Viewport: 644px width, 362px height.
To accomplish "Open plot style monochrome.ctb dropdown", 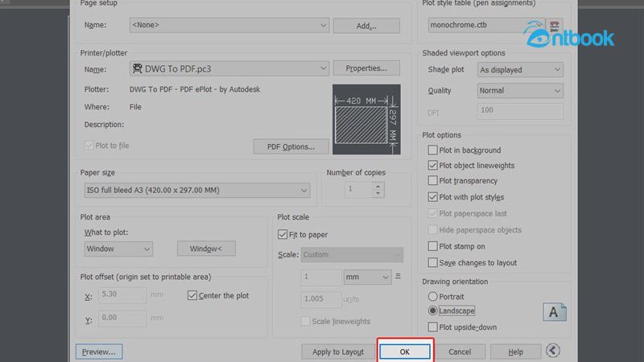I will (x=486, y=25).
